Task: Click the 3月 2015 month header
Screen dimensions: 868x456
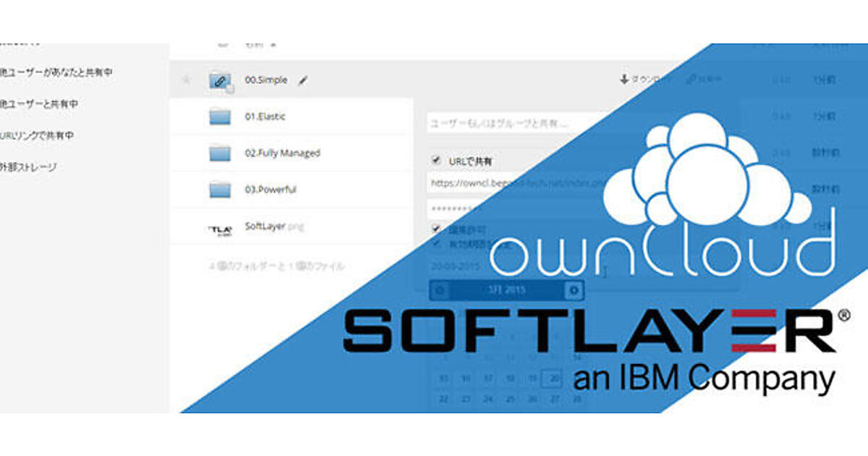Action: point(506,290)
